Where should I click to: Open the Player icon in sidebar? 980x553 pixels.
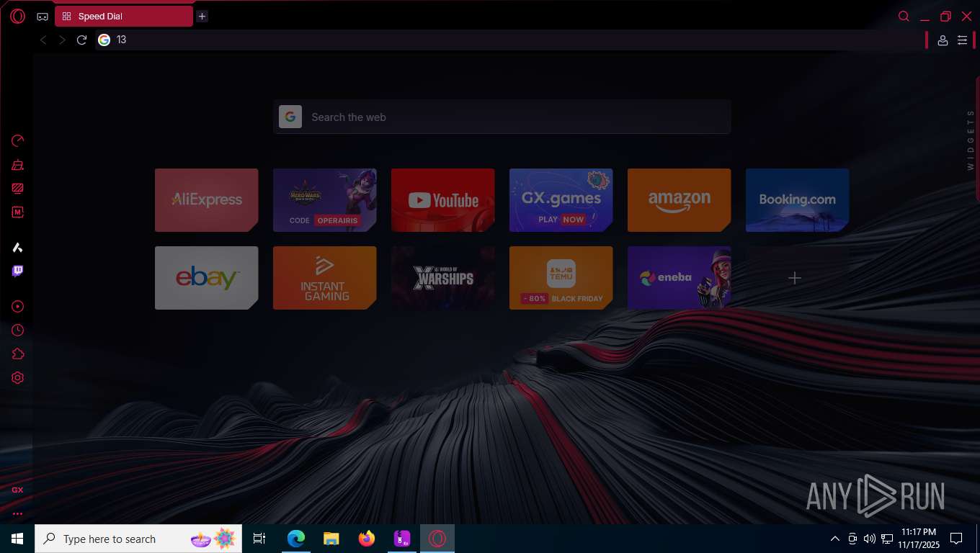tap(17, 306)
